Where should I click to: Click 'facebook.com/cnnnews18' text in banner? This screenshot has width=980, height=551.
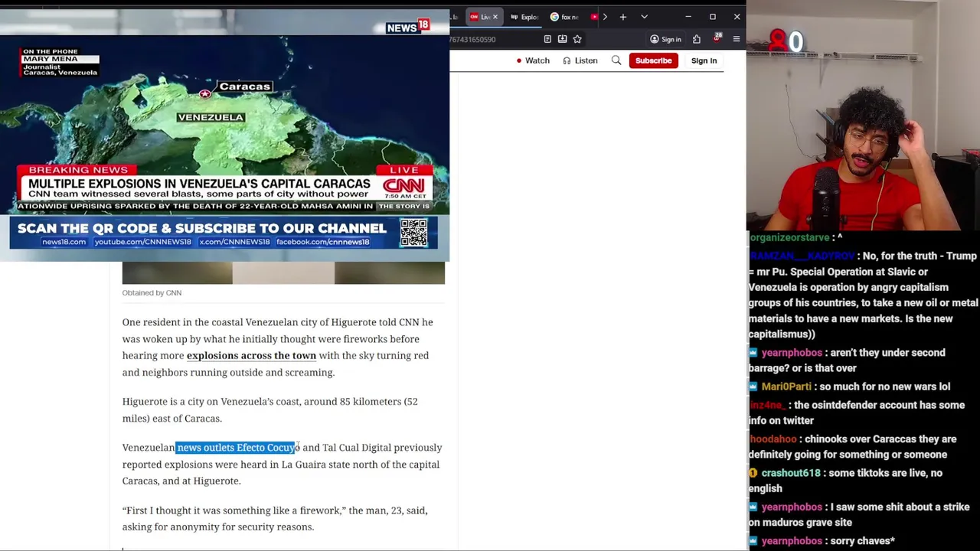[322, 242]
